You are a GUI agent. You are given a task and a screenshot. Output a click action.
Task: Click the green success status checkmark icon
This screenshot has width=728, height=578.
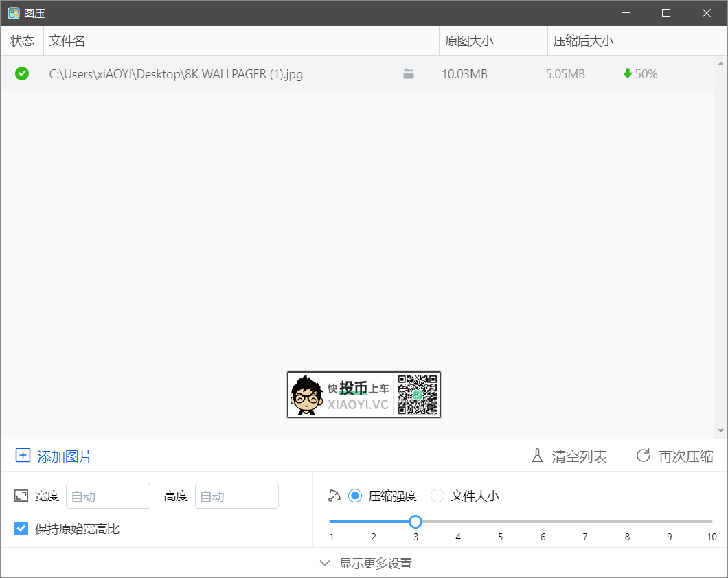pyautogui.click(x=22, y=73)
